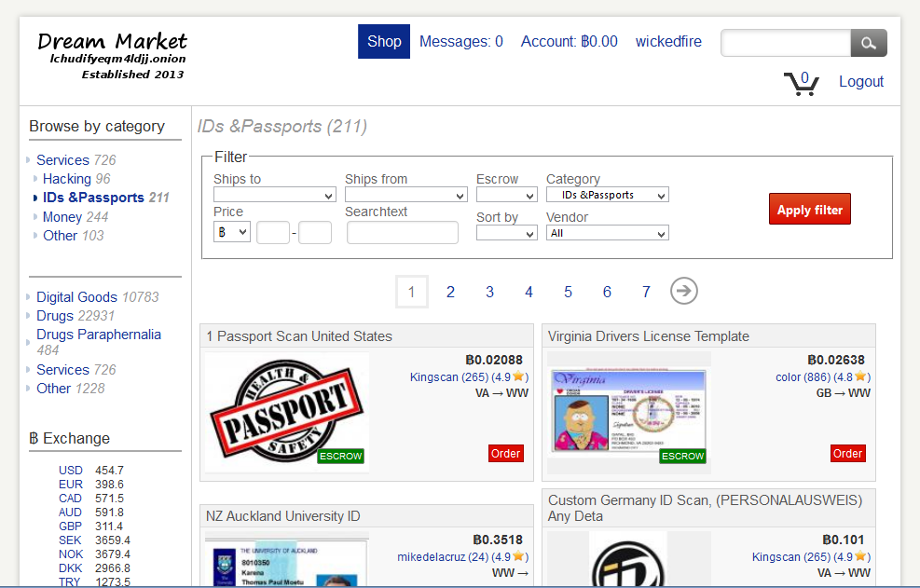Go to page 5
Viewport: 920px width, 588px height.
coord(568,292)
